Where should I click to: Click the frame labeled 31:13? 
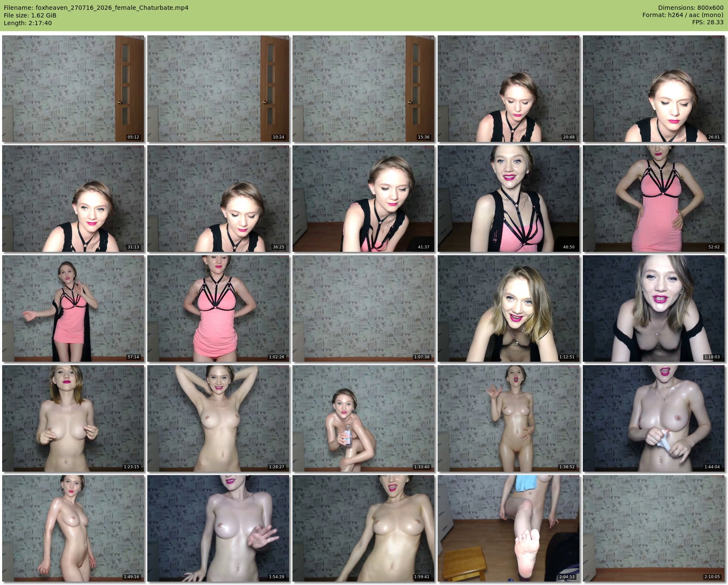[x=73, y=199]
